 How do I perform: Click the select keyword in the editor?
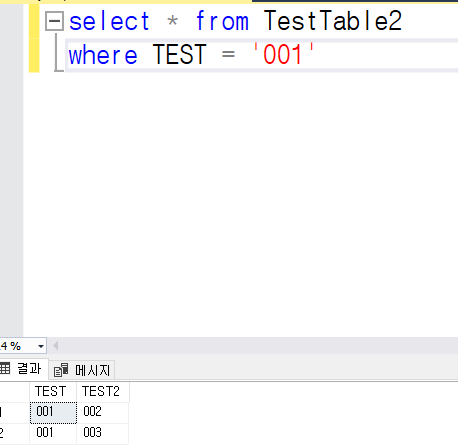[109, 21]
